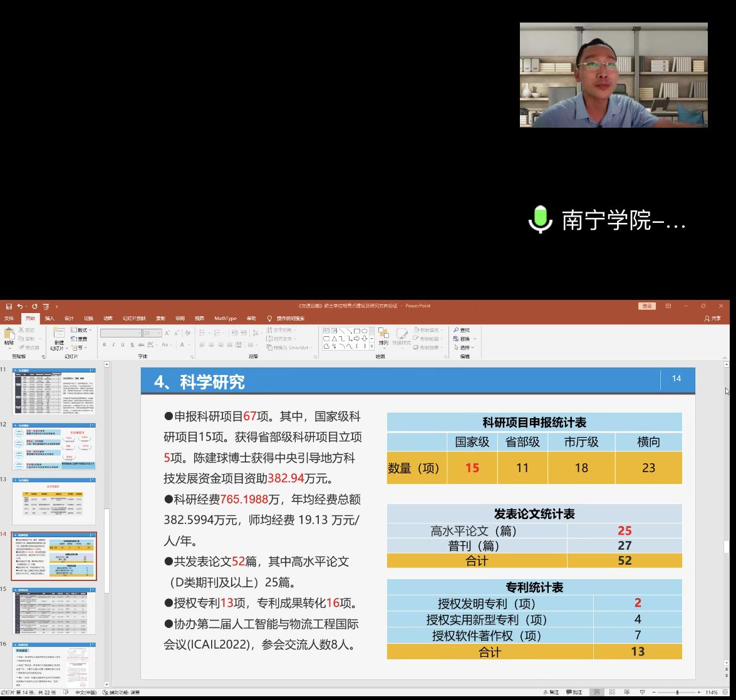Click the Paste (粘贴) clipboard icon

9,334
